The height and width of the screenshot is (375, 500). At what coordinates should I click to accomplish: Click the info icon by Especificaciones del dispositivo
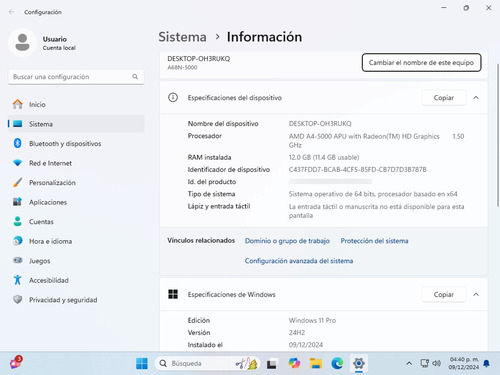173,98
